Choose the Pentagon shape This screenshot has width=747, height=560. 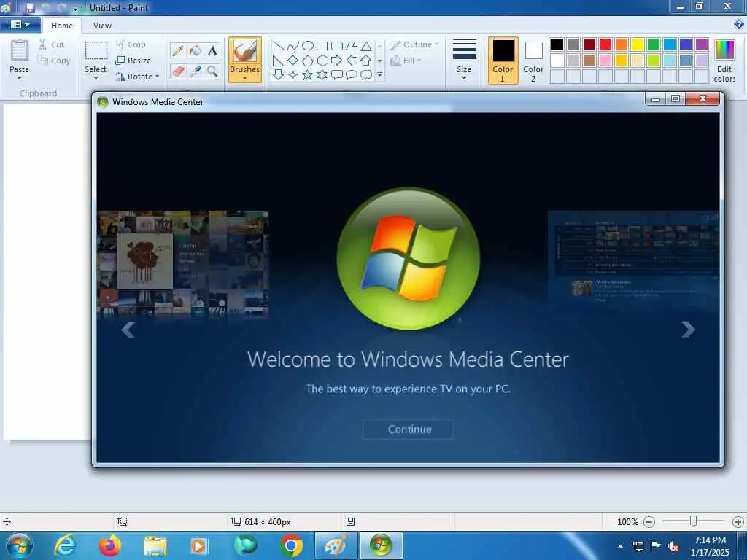[308, 61]
